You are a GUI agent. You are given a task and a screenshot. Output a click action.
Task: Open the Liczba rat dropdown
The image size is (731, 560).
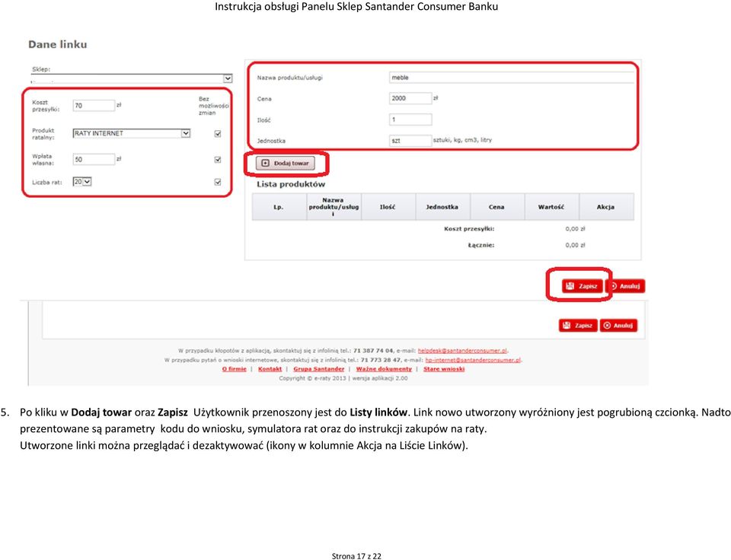82,182
